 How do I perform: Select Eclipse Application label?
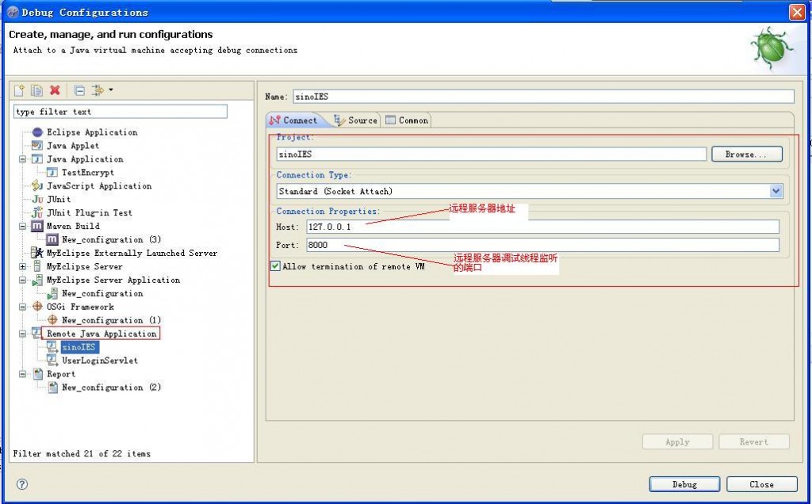[x=92, y=132]
